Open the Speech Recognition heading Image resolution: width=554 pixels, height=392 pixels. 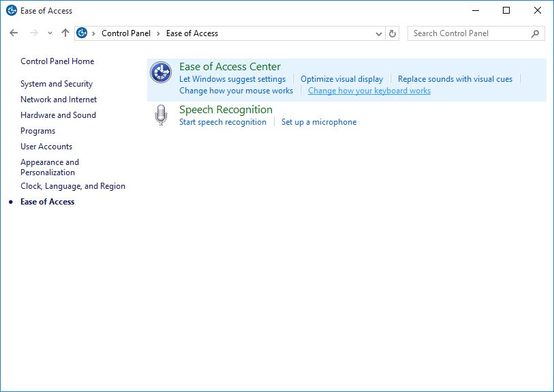[x=226, y=110]
